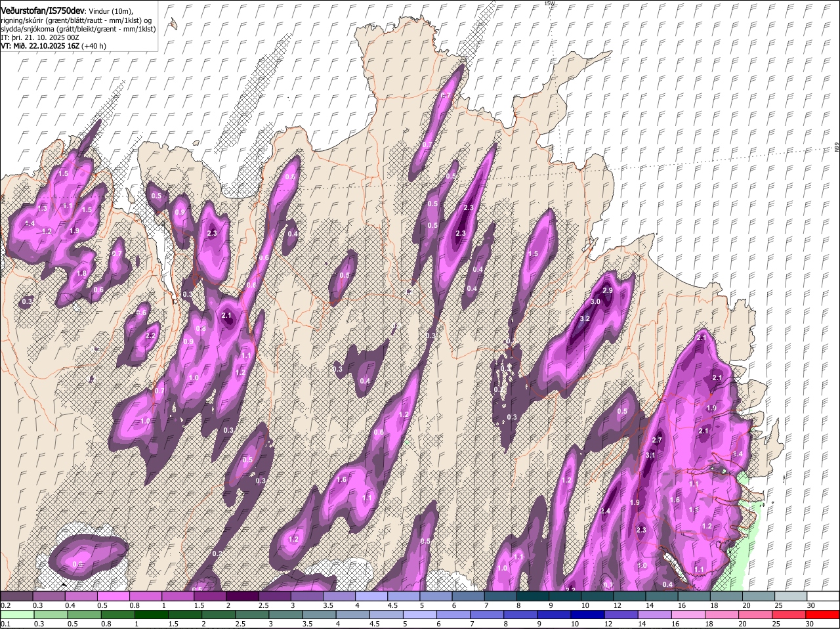Click the "2.4" precipitation value on the map

605,511
